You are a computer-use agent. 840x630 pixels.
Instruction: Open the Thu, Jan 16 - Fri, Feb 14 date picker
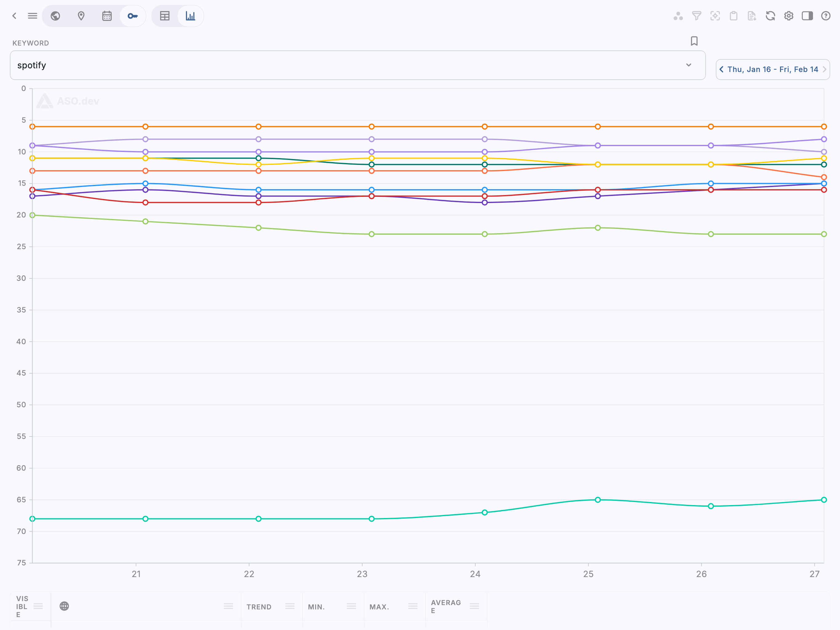point(772,70)
